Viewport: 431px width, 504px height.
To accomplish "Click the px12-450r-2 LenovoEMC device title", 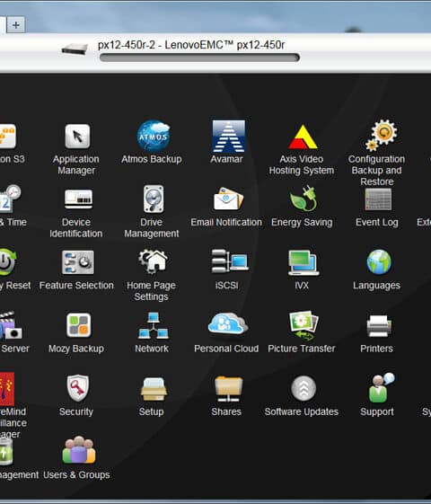I will click(x=191, y=45).
